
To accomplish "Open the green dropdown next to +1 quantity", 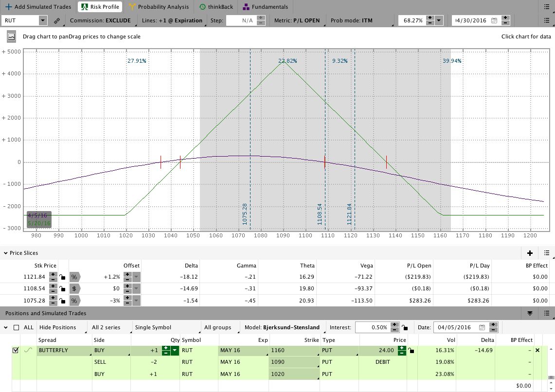I will pyautogui.click(x=175, y=350).
